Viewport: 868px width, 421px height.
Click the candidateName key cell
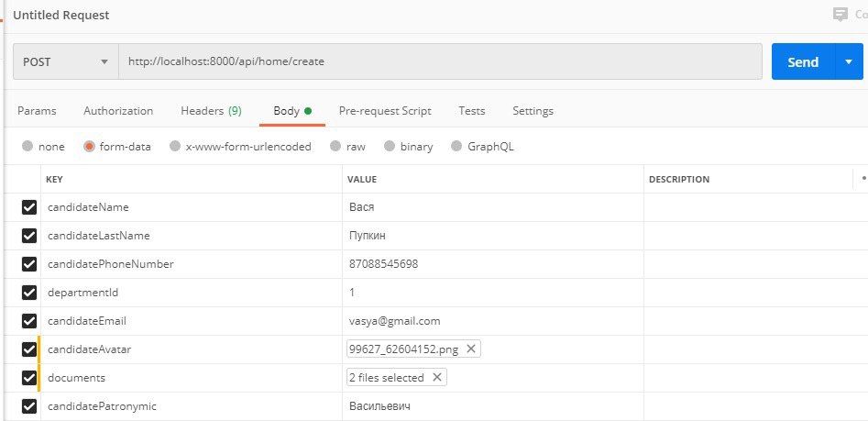coord(192,207)
